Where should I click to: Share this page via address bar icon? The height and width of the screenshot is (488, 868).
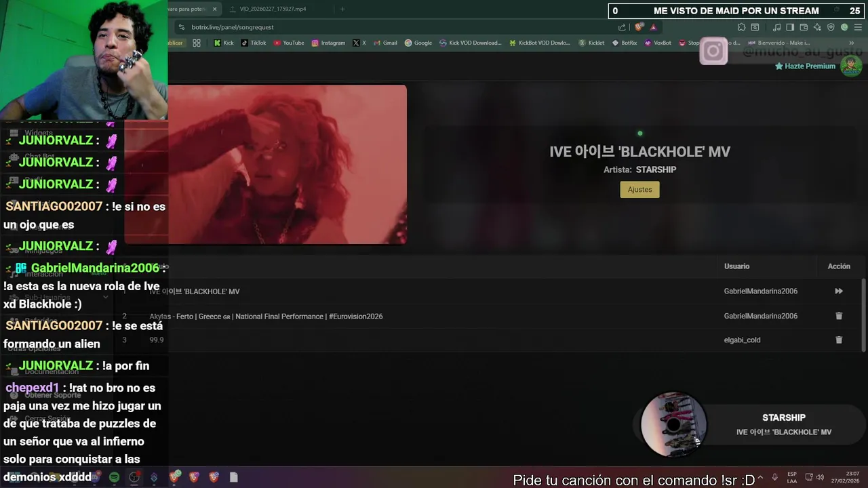pyautogui.click(x=622, y=27)
